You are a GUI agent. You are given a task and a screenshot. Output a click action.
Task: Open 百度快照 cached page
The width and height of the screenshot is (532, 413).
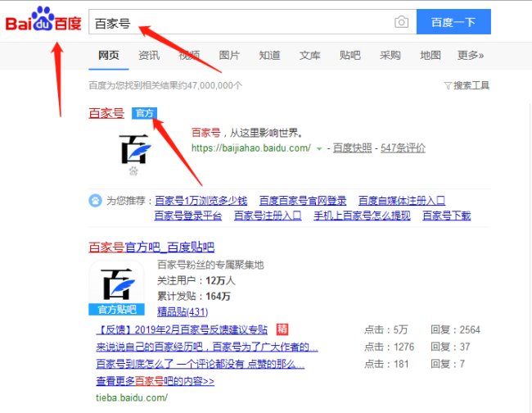353,148
